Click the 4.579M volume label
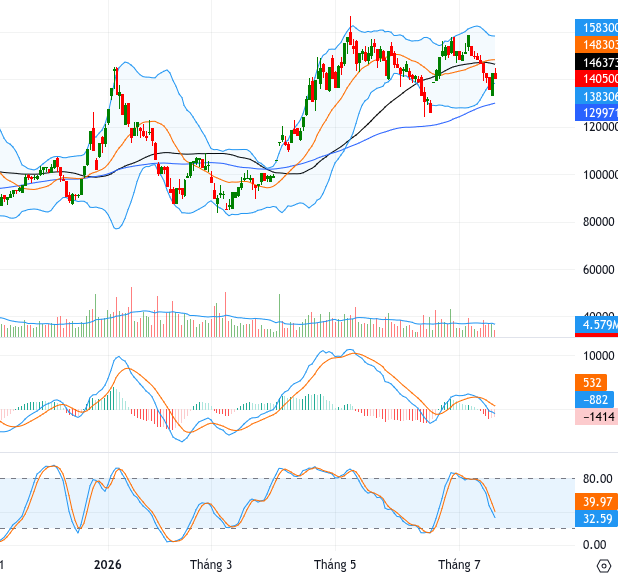 point(596,325)
